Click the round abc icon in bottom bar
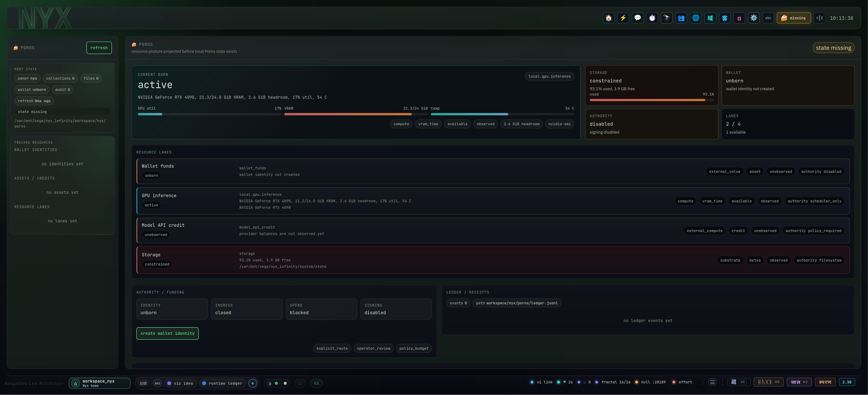This screenshot has height=395, width=868. pyautogui.click(x=157, y=383)
